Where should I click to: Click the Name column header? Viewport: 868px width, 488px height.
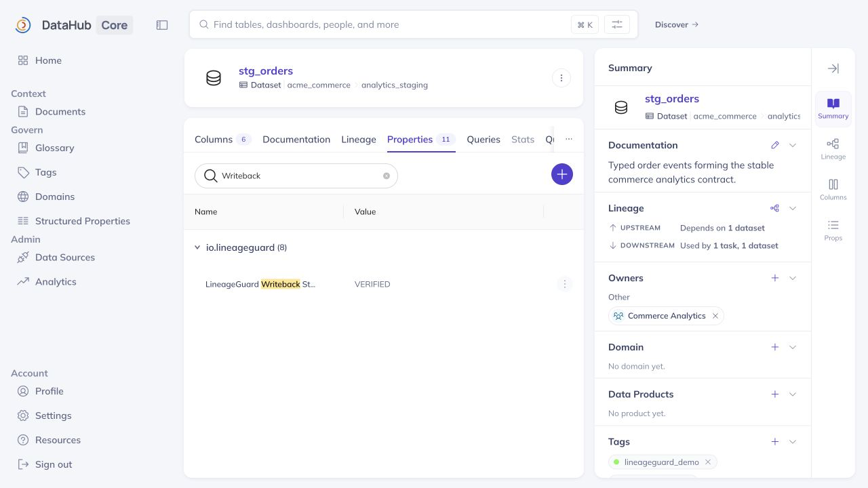tap(206, 212)
